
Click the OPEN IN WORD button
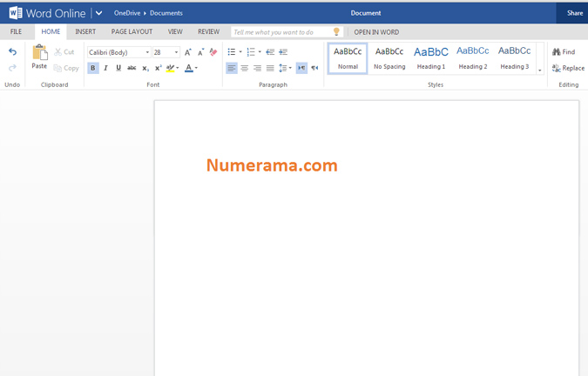pos(376,31)
